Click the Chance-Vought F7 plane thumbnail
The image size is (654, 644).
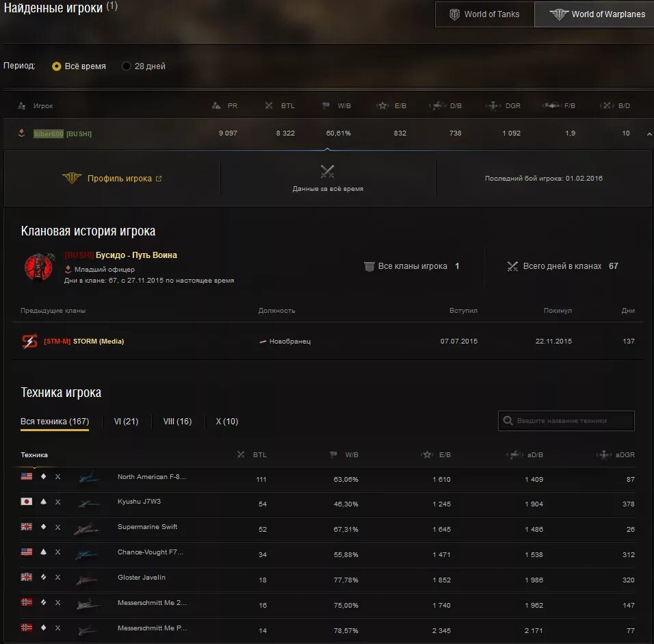[x=87, y=554]
